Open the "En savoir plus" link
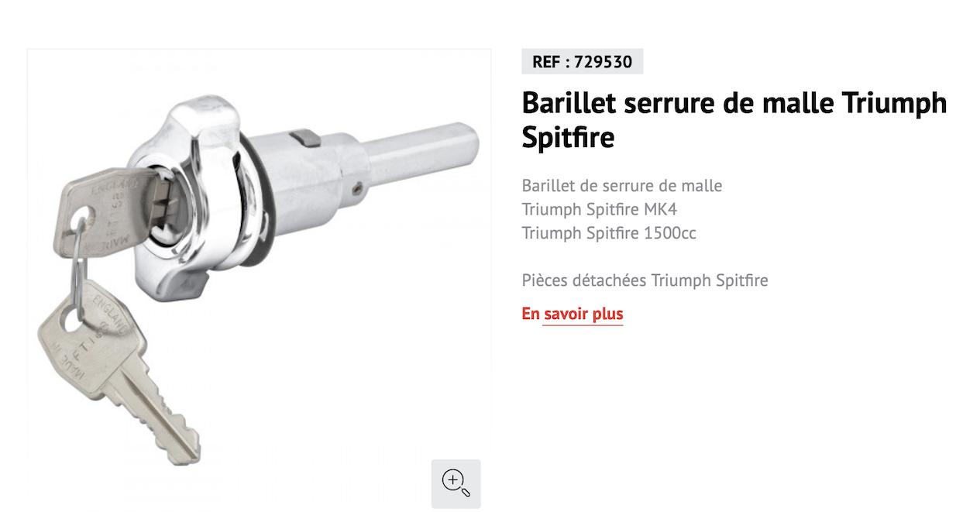 (x=573, y=314)
